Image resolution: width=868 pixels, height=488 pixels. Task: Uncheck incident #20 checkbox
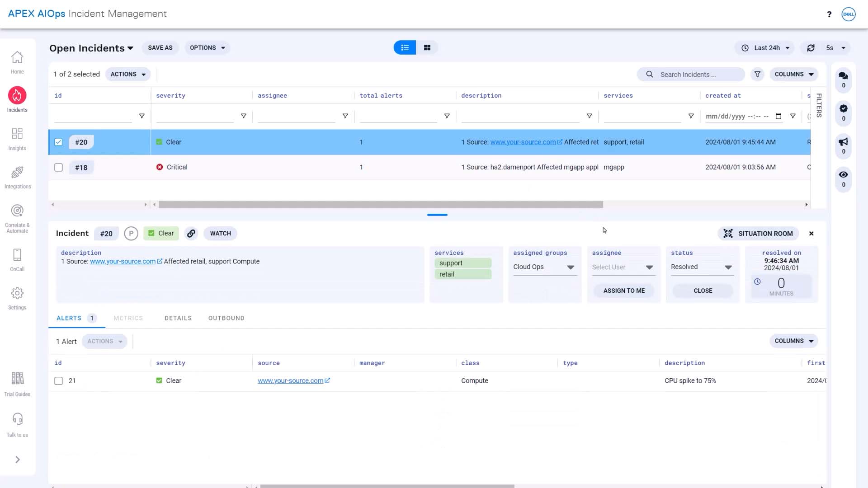(58, 142)
